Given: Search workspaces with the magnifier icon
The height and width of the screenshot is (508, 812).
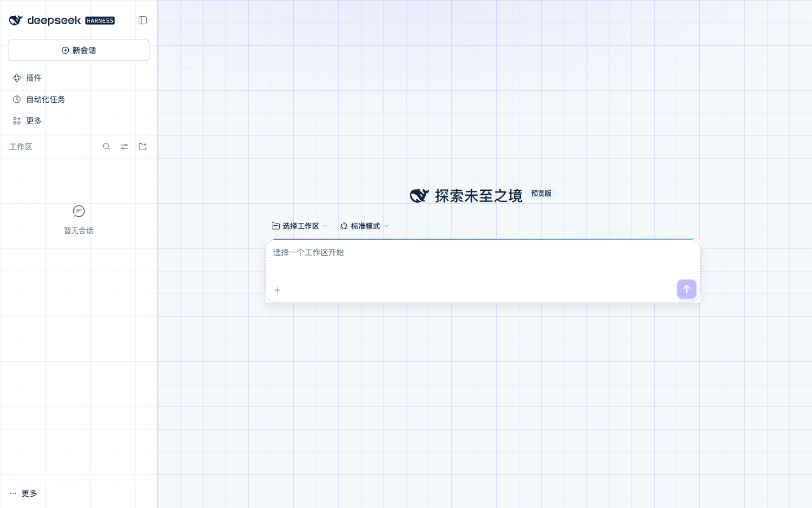Looking at the screenshot, I should click(x=107, y=147).
